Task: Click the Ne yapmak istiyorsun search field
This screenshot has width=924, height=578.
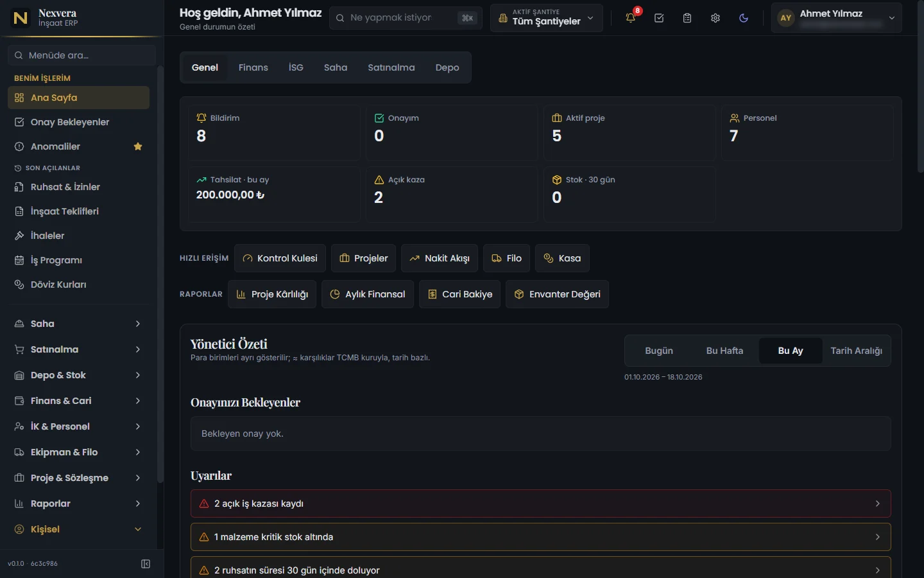Action: tap(405, 18)
